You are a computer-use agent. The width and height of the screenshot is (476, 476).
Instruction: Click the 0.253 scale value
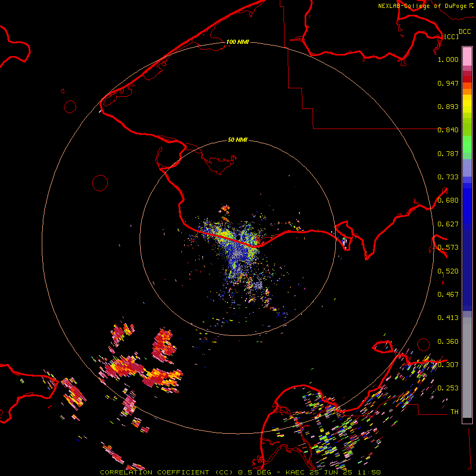(x=448, y=388)
